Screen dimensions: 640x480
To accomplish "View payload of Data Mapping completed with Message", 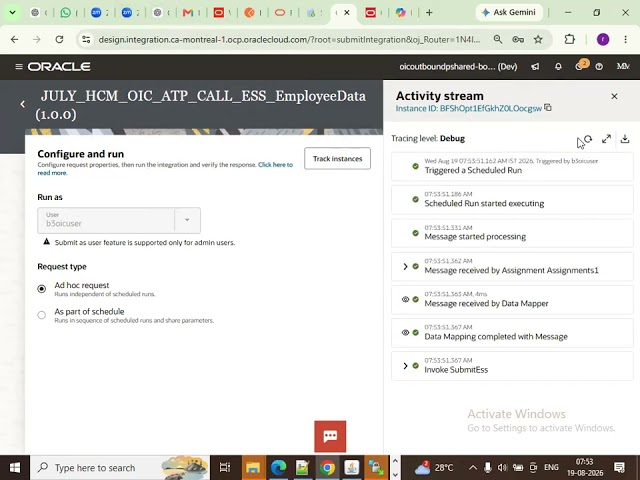I will (405, 332).
